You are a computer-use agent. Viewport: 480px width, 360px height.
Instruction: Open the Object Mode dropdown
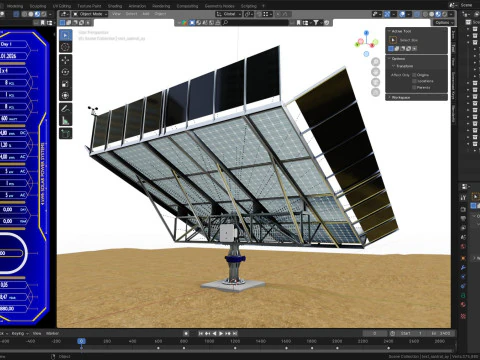coord(90,14)
